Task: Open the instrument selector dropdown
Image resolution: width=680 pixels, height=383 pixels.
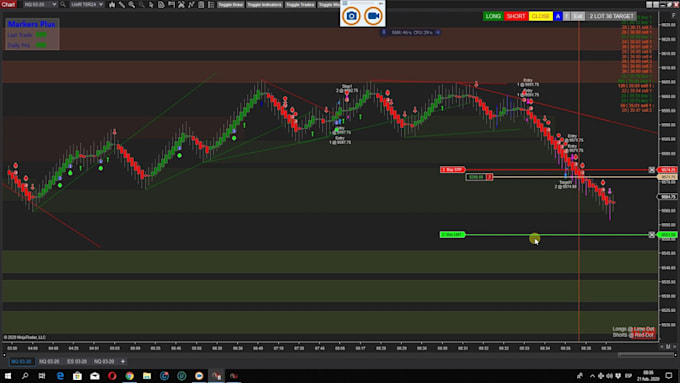Action: pos(40,4)
